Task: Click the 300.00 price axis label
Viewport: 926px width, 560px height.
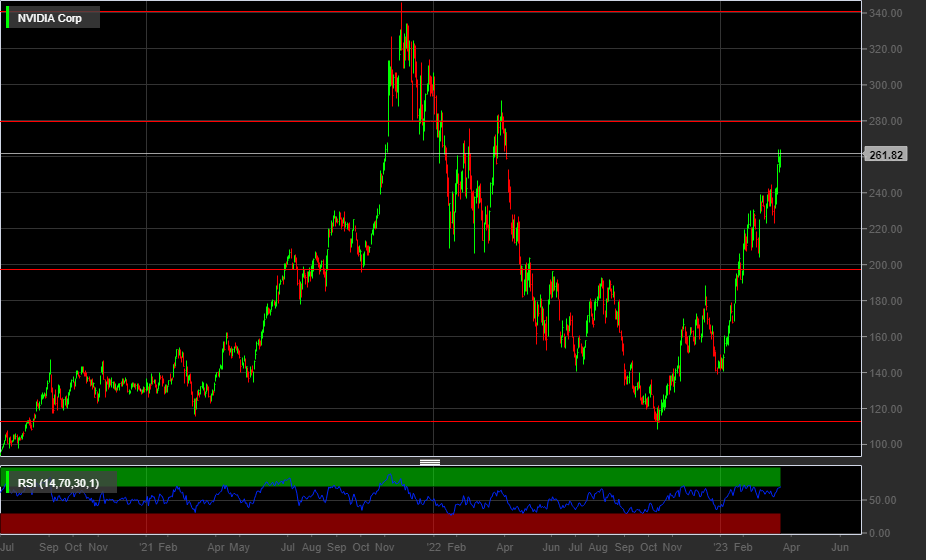Action: point(885,85)
